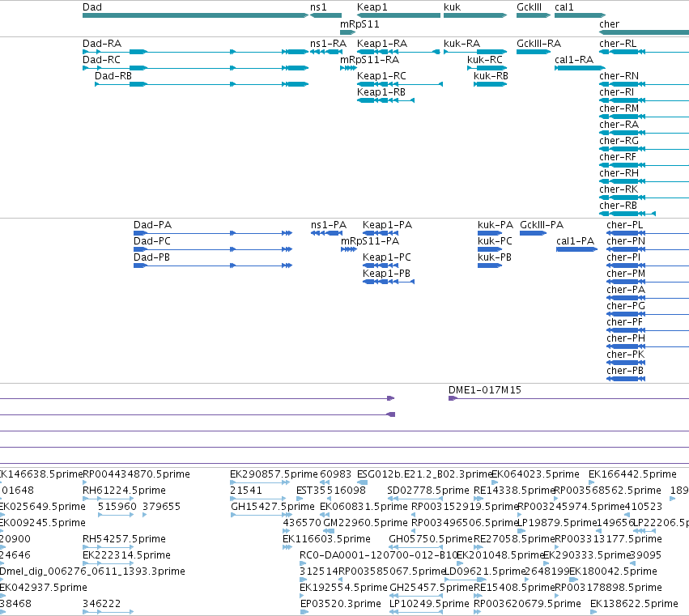Click the LP10249.5prime EST label
The width and height of the screenshot is (689, 616).
429,604
